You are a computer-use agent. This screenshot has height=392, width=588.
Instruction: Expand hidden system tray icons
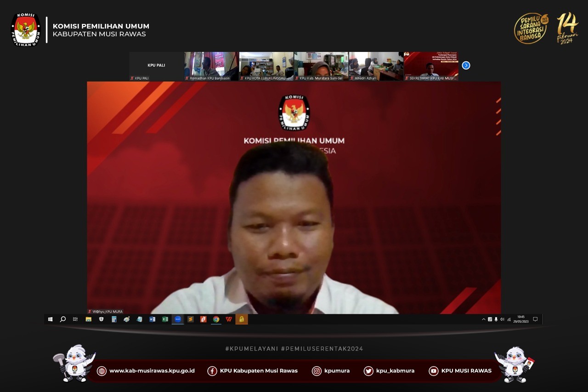pos(483,319)
